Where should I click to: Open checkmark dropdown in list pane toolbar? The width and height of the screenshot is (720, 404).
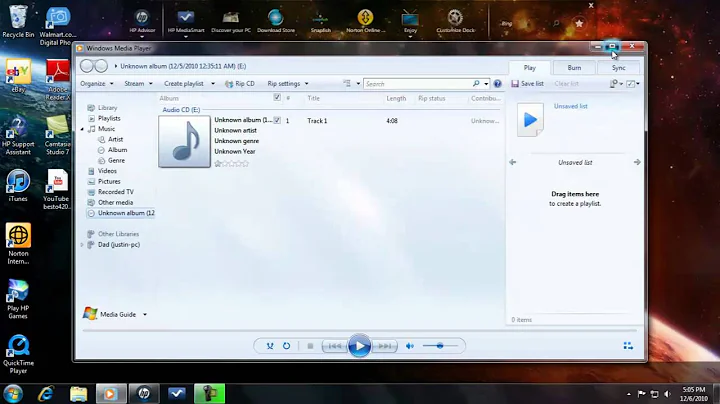point(633,84)
